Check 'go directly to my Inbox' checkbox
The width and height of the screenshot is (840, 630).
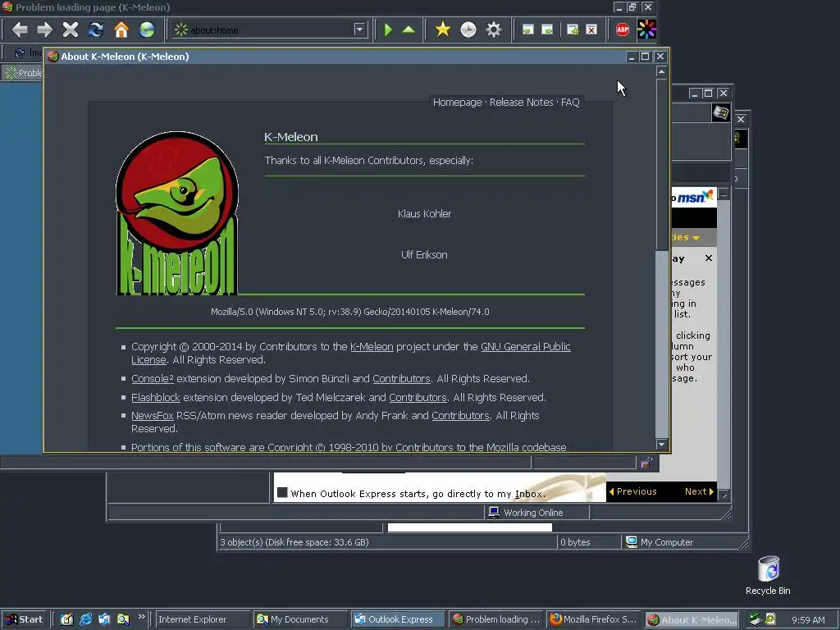pos(282,492)
